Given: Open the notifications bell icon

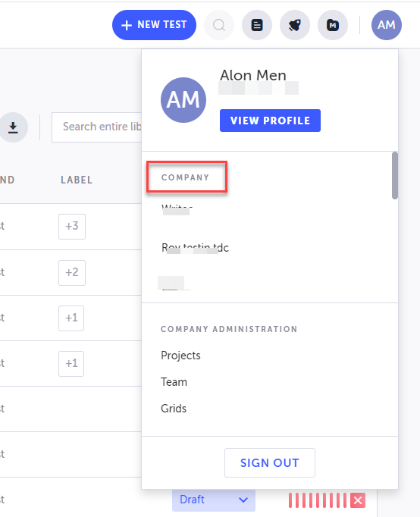Looking at the screenshot, I should point(295,25).
